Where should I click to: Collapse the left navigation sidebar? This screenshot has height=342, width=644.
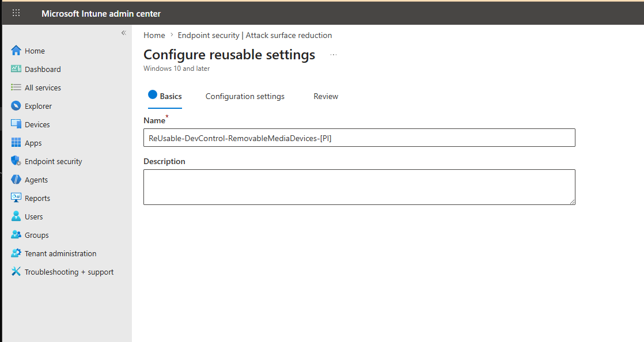[124, 33]
